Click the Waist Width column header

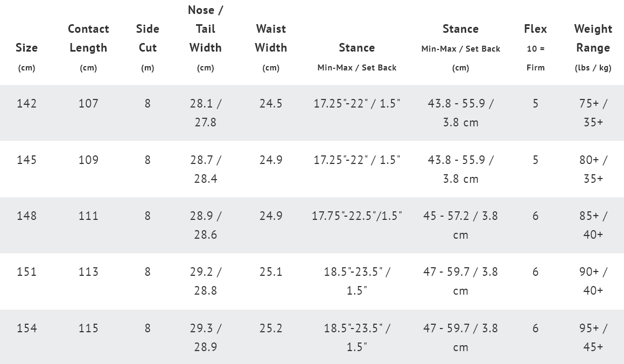(270, 38)
